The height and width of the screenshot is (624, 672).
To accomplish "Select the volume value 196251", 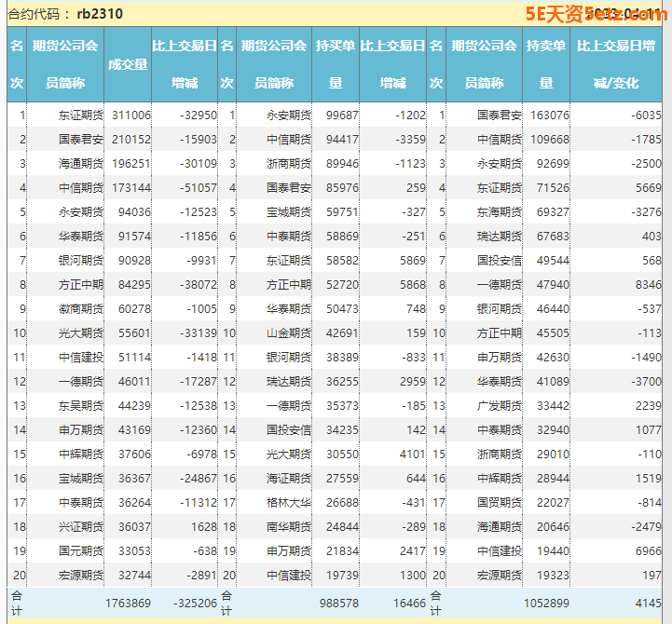I will (x=131, y=164).
